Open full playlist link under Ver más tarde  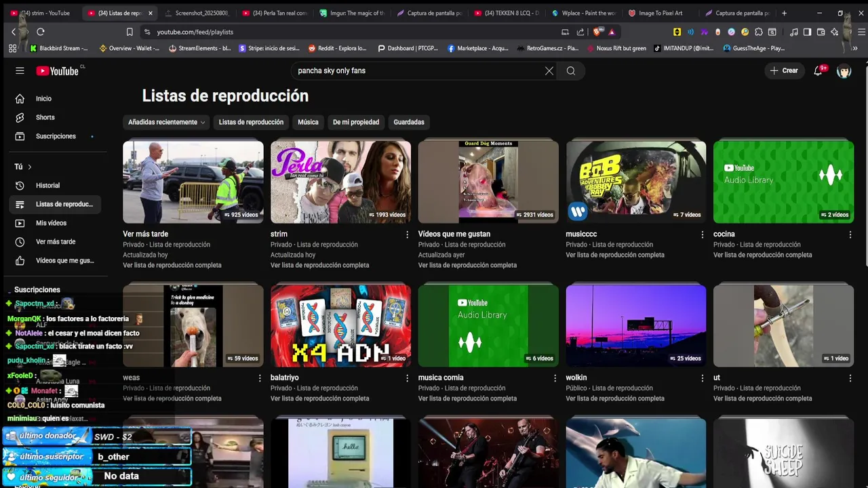(x=172, y=265)
